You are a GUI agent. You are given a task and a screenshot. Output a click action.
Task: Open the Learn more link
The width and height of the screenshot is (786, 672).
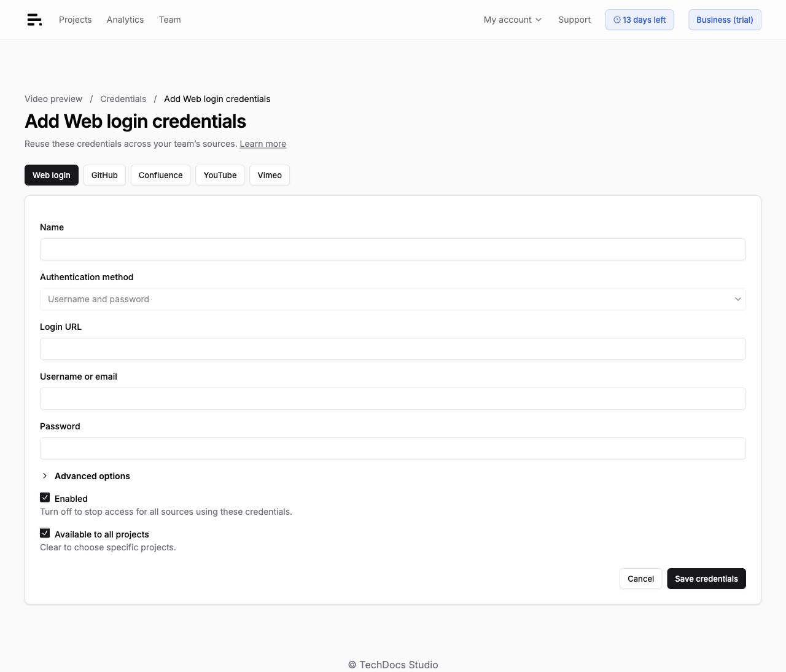pyautogui.click(x=263, y=144)
